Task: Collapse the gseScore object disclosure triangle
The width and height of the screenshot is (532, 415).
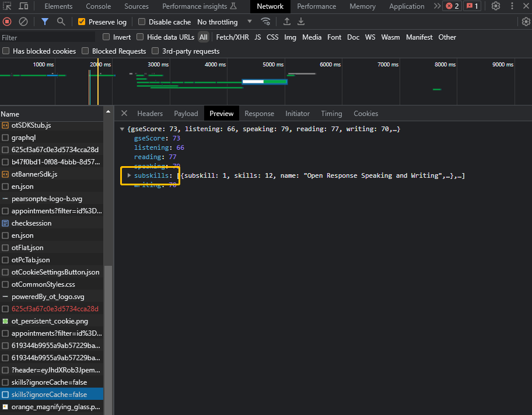Action: point(122,129)
